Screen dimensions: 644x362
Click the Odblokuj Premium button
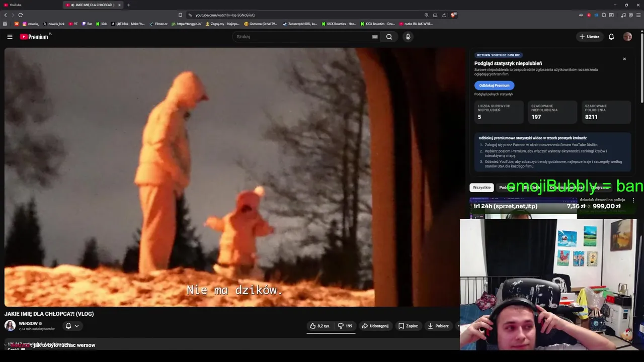(x=494, y=85)
